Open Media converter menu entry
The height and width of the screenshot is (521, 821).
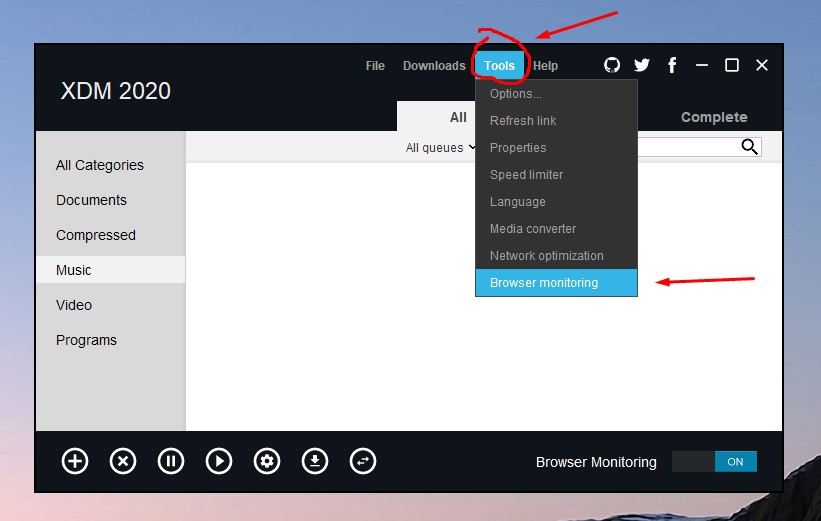pyautogui.click(x=556, y=229)
